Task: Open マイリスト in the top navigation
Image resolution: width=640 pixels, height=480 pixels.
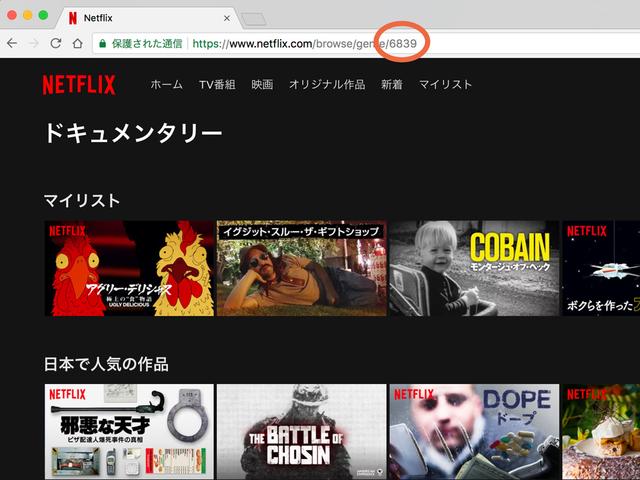Action: click(x=445, y=84)
